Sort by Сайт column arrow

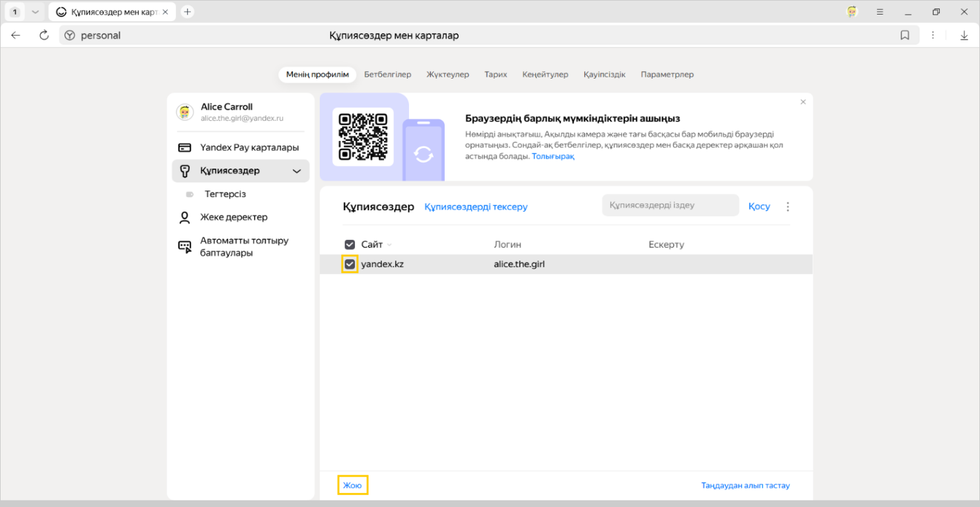coord(390,245)
